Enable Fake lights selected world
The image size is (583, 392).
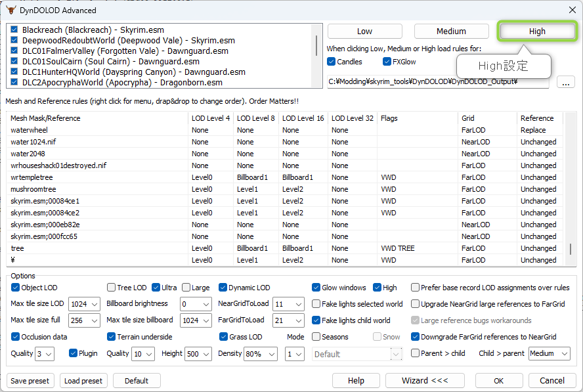coord(316,304)
